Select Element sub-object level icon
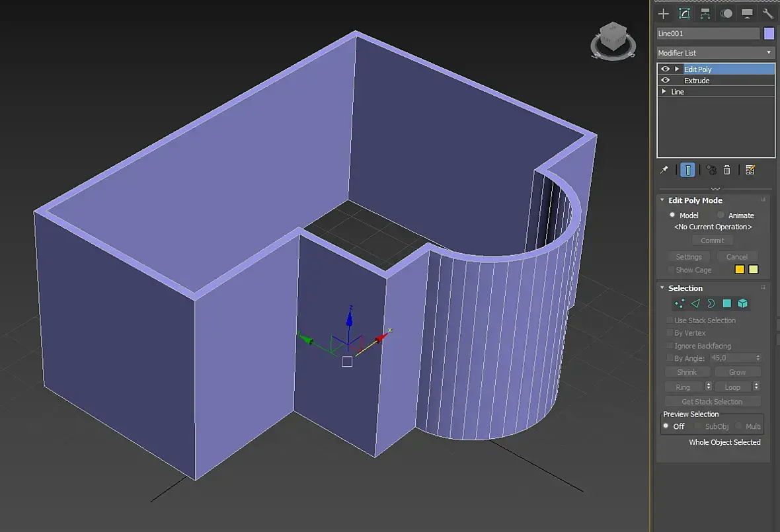This screenshot has width=780, height=532. pos(743,303)
